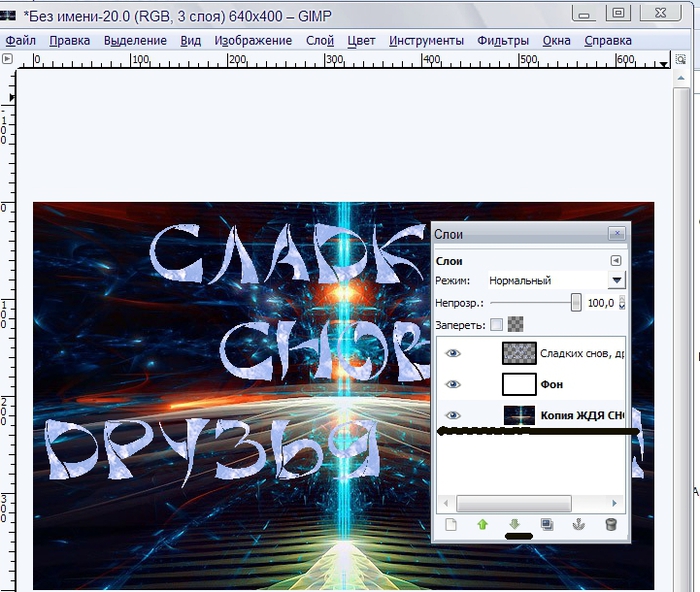Viewport: 700px width, 592px height.
Task: Click the Фон layer name
Action: pos(552,384)
